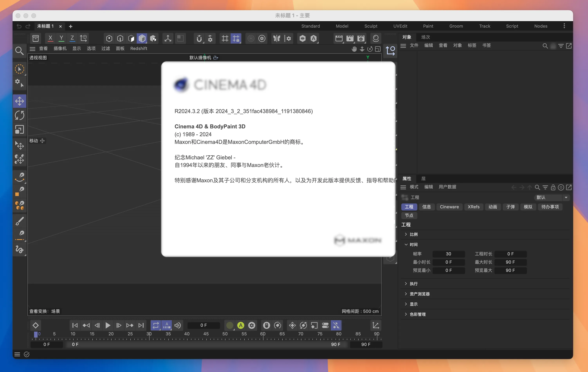Select the 动画 attribute tab
The image size is (588, 372).
pyautogui.click(x=493, y=207)
